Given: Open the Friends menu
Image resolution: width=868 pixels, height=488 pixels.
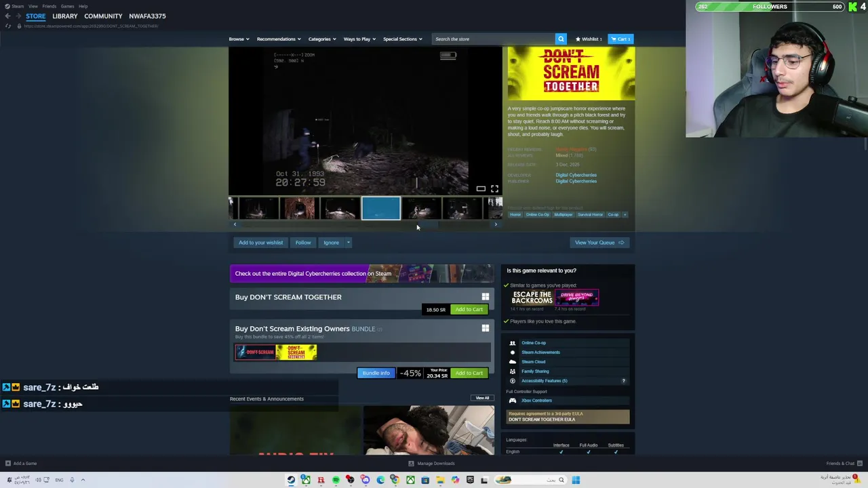Looking at the screenshot, I should point(49,6).
